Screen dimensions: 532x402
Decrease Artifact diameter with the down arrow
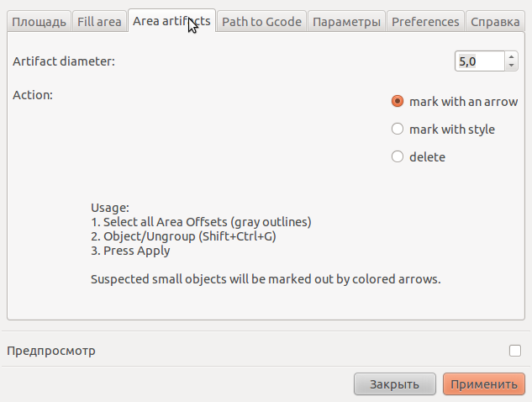[x=511, y=66]
